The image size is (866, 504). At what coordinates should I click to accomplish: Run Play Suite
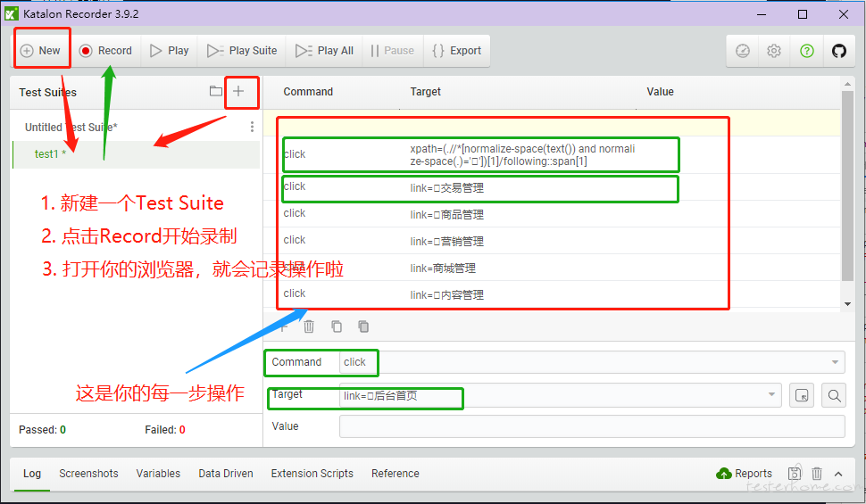click(x=242, y=51)
